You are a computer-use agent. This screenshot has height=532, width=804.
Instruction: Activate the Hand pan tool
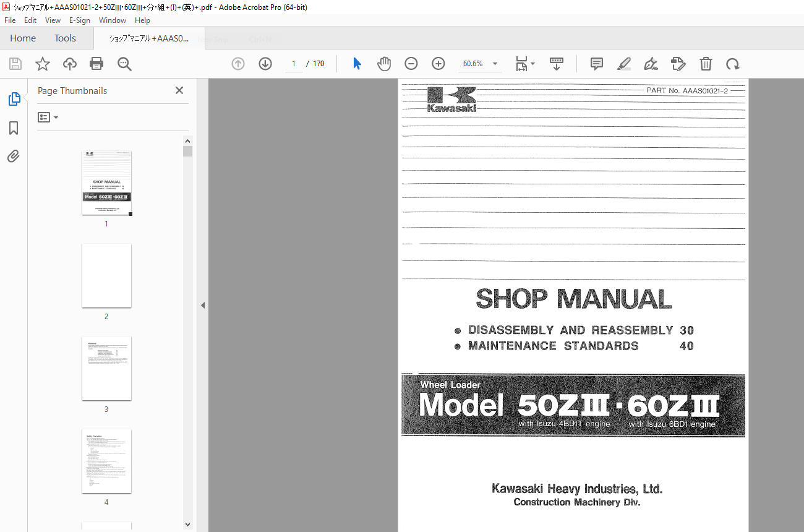(384, 64)
